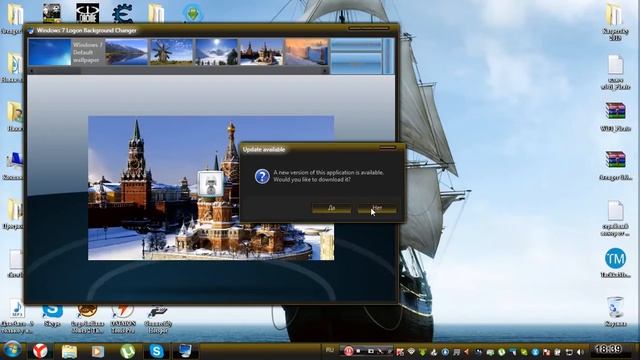Open the media player taskbar icon
Image resolution: width=640 pixels, height=360 pixels.
tap(98, 351)
